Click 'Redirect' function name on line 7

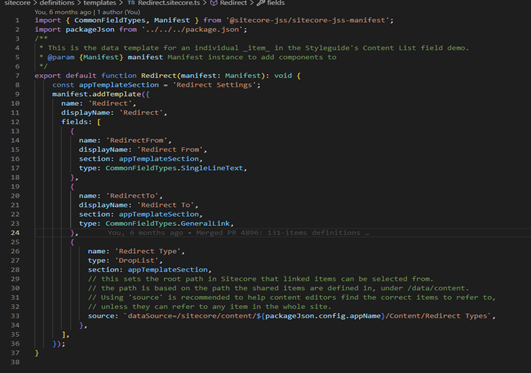(x=159, y=76)
